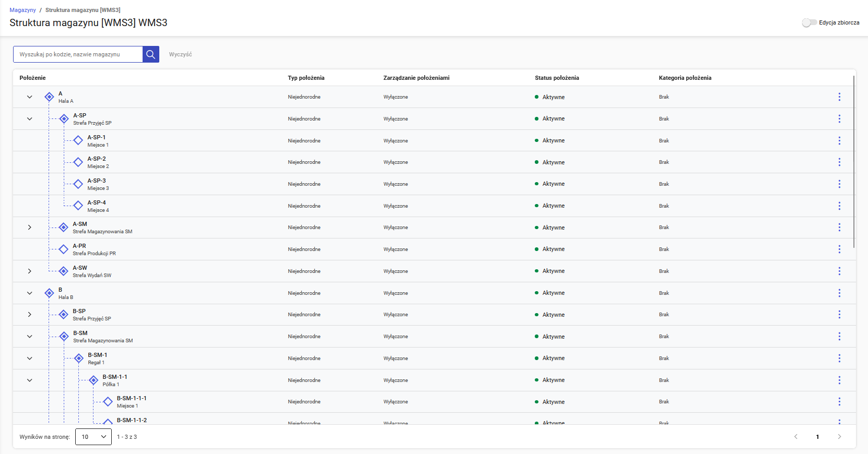Screen dimensions: 868x454
Task: Expand the A-SM Strefa Magazynowania node
Action: 30,228
